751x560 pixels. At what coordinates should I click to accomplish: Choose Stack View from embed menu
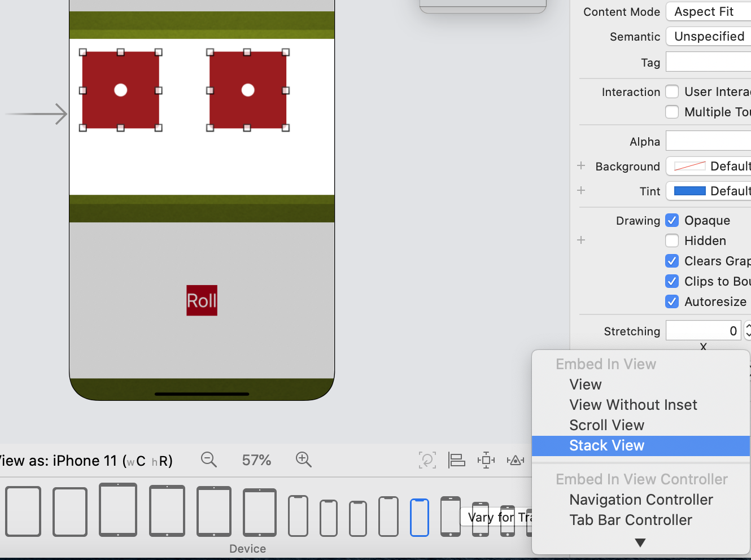(606, 445)
